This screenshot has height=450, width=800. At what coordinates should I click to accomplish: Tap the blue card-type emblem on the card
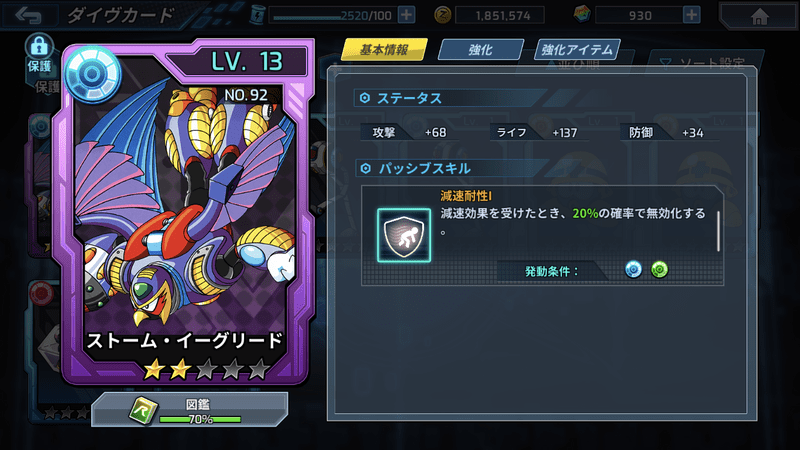click(92, 74)
